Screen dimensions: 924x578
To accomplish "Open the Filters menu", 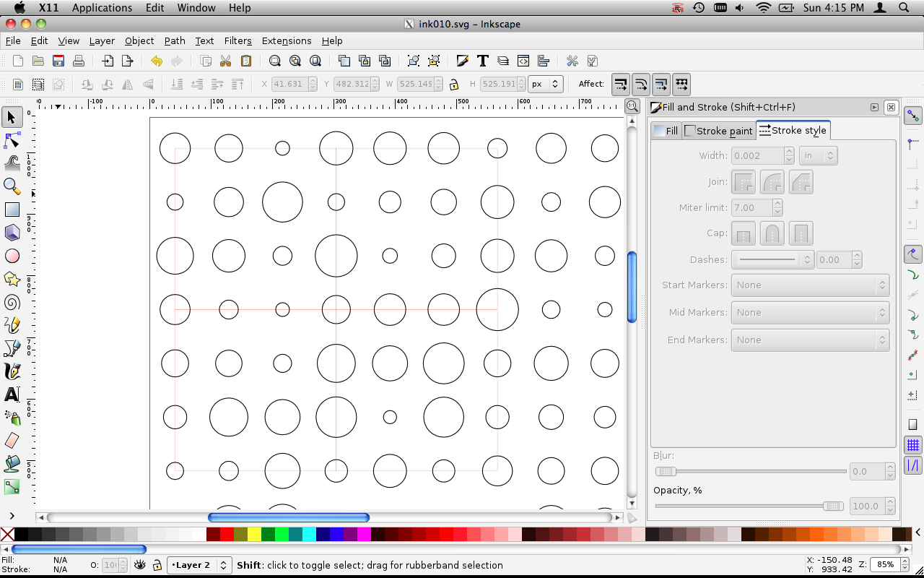I will (237, 41).
